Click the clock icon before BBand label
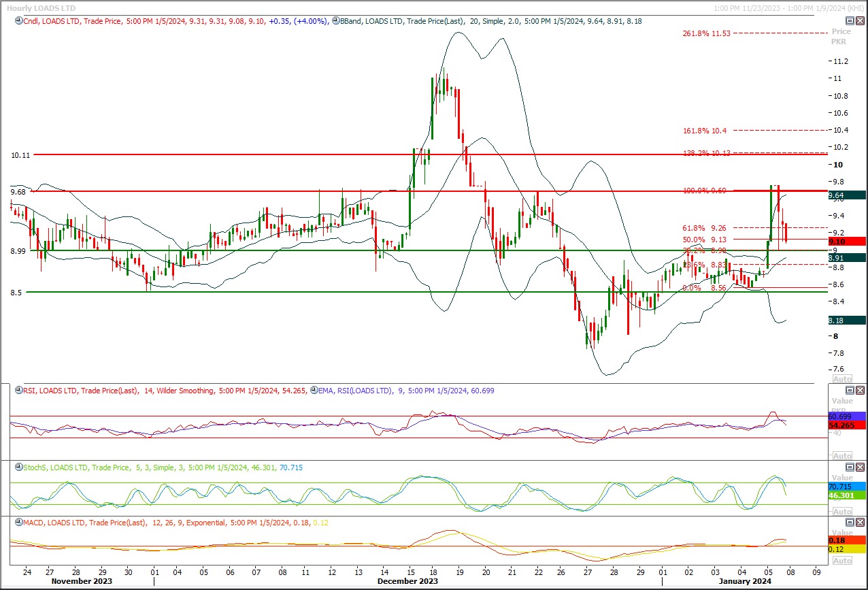Image resolution: width=868 pixels, height=590 pixels. [335, 21]
